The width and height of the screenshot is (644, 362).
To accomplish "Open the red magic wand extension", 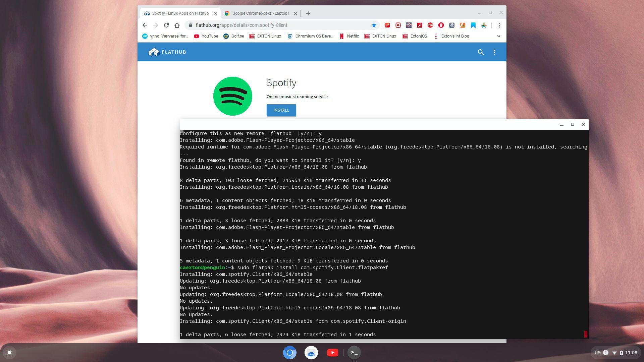I will coord(387,25).
